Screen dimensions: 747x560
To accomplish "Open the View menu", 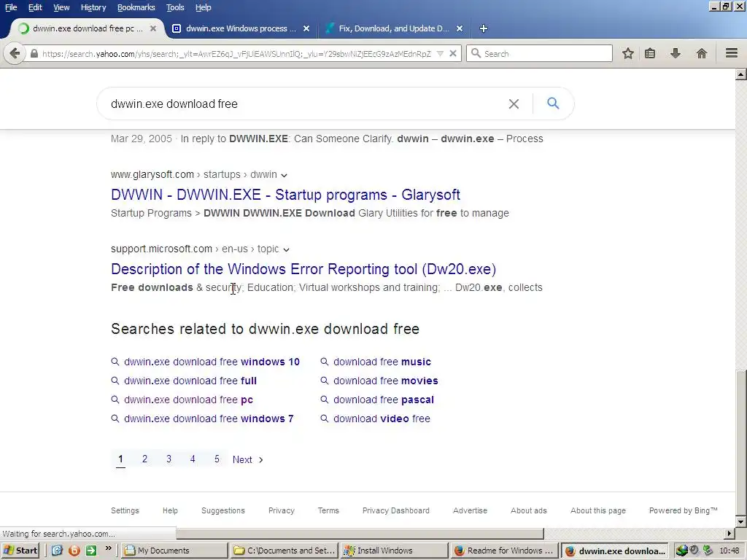I will pos(61,7).
